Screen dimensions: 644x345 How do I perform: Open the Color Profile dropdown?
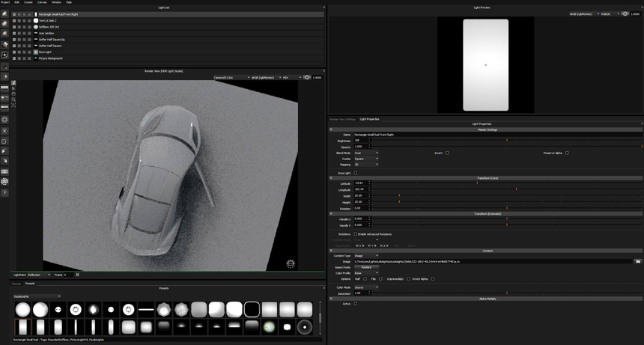click(x=366, y=273)
